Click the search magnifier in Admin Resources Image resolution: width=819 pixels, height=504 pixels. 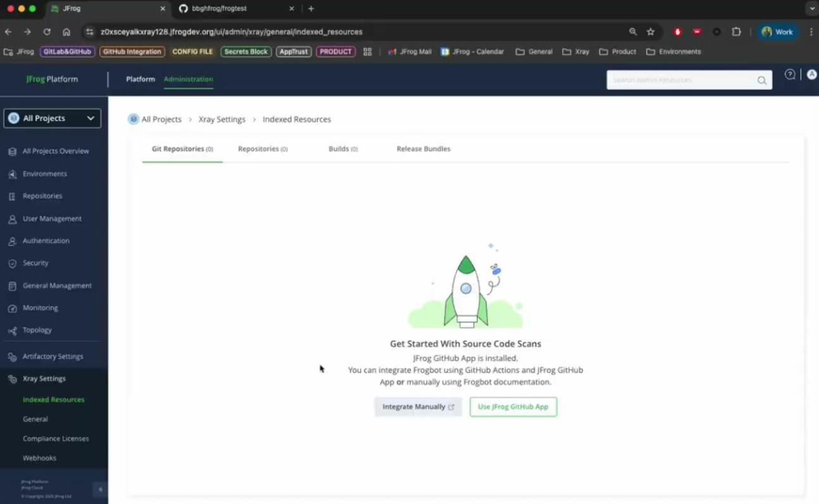click(x=762, y=80)
